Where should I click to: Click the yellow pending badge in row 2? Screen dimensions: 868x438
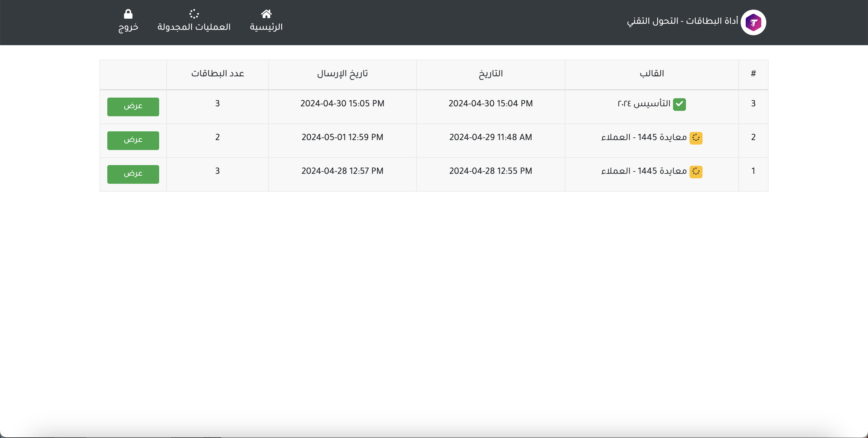(696, 138)
